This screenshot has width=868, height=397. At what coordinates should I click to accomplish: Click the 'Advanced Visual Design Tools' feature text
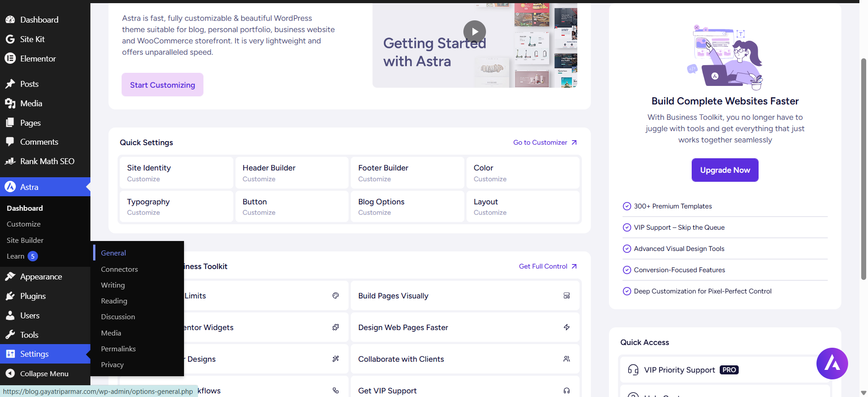click(x=679, y=249)
